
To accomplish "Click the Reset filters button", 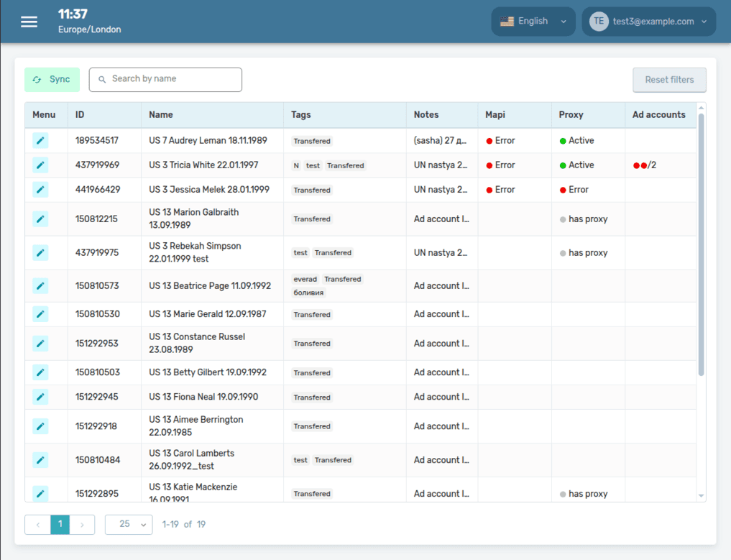I will pos(669,80).
